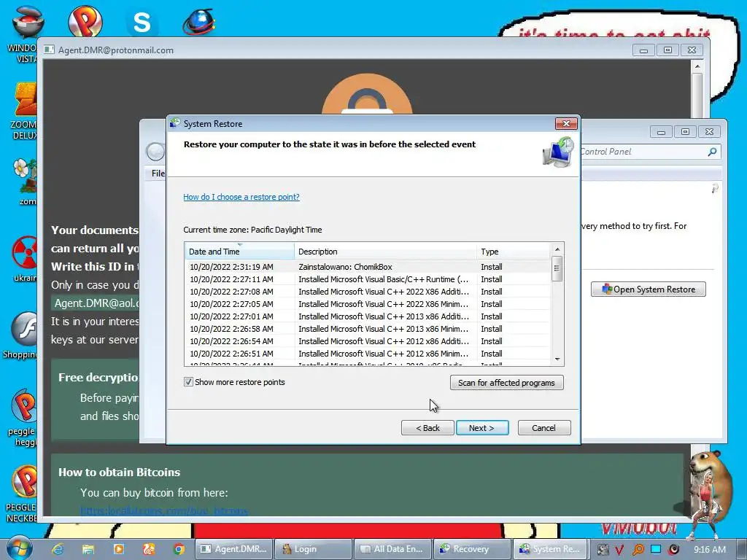This screenshot has height=560, width=747.
Task: Cancel the System Restore wizard
Action: pos(543,427)
